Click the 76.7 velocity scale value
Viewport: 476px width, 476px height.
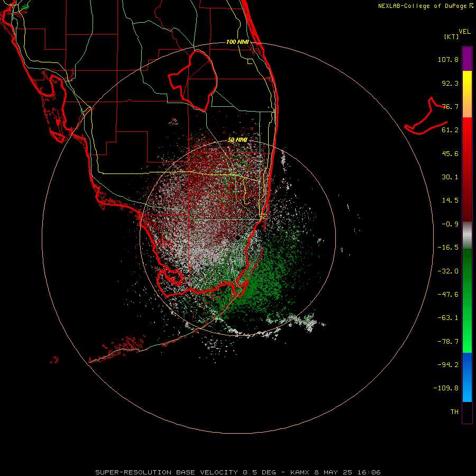click(450, 106)
